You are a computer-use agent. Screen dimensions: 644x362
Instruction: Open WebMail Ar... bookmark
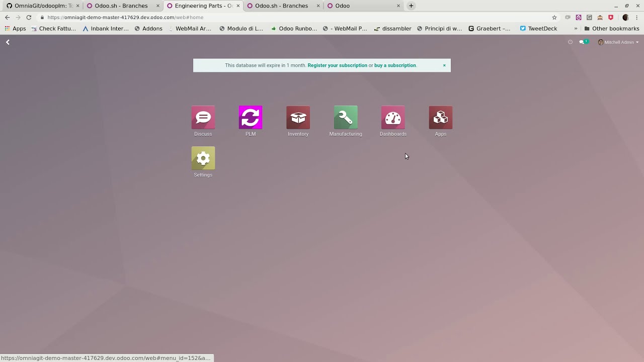pos(190,29)
